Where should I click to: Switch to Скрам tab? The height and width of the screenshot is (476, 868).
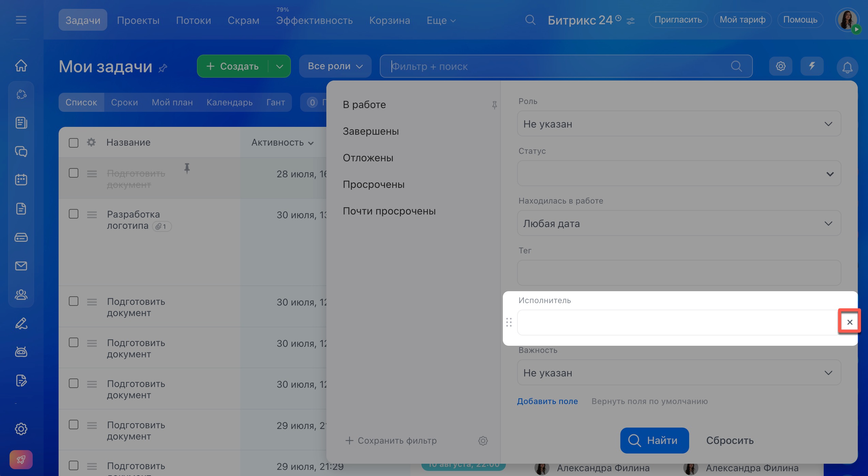click(244, 20)
